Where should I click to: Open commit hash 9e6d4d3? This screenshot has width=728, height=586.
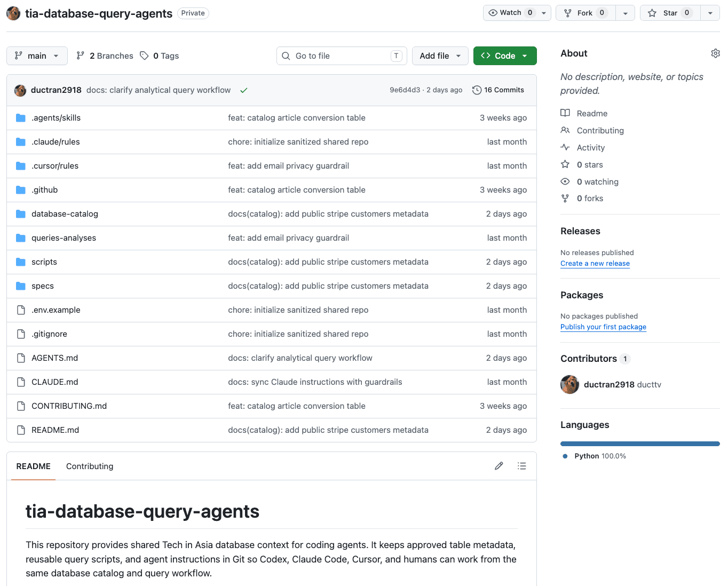[405, 90]
